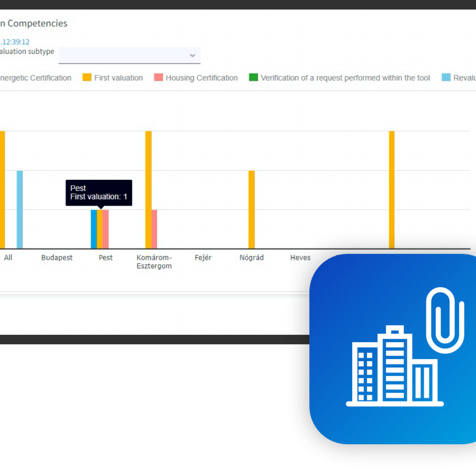Click the 12:39:12 timestamp link
The width and height of the screenshot is (476, 476).
pos(15,42)
